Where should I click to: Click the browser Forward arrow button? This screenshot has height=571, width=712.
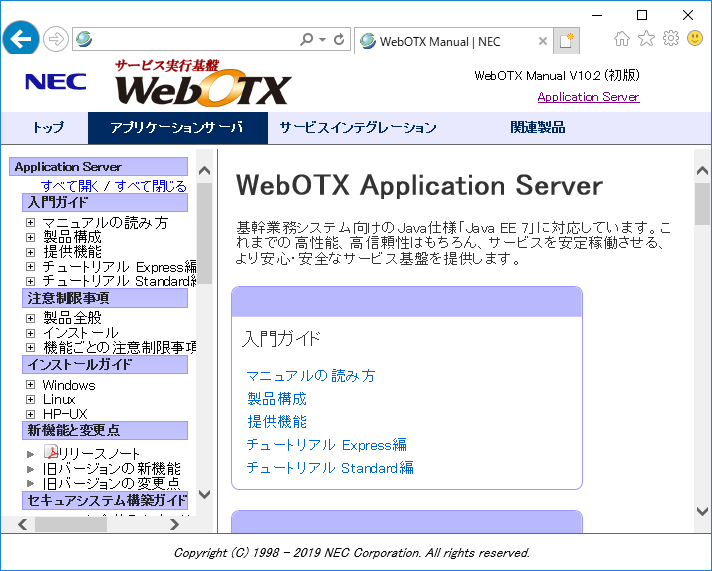(x=55, y=40)
